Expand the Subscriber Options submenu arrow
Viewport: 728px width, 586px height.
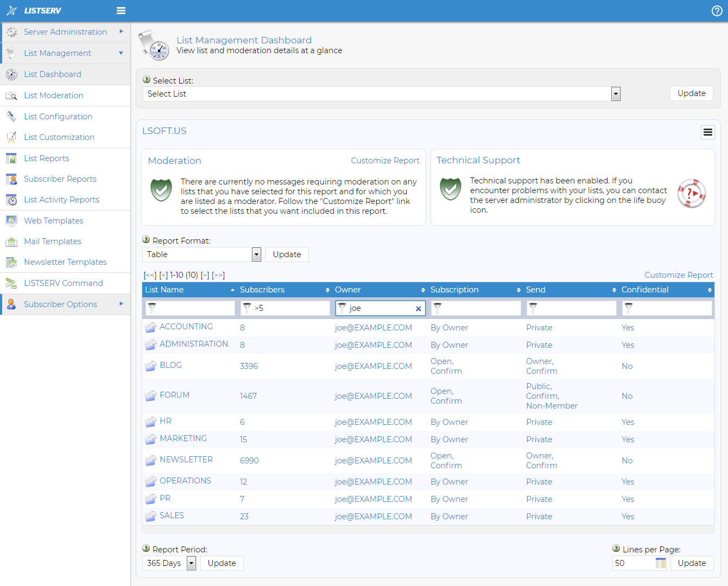click(x=121, y=304)
